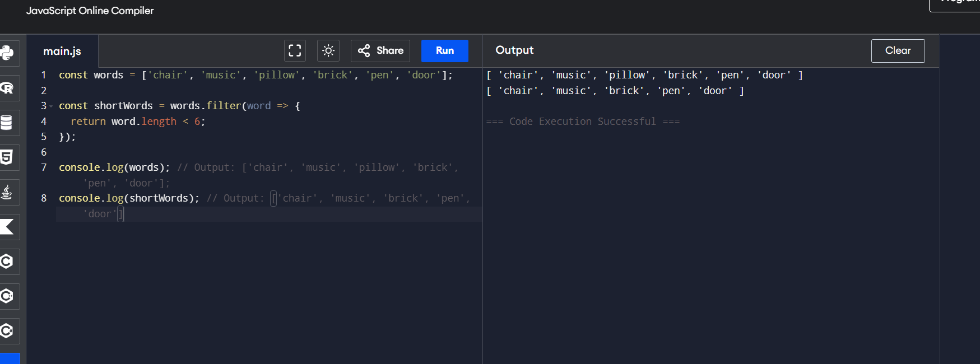Click line number 1 in the gutter
Viewport: 980px width, 364px height.
point(44,75)
